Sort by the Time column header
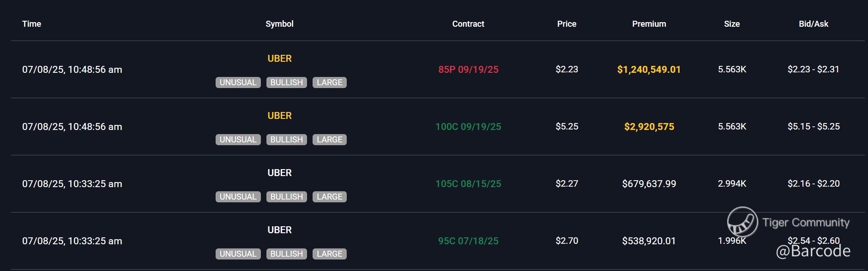The height and width of the screenshot is (271, 868). (31, 24)
